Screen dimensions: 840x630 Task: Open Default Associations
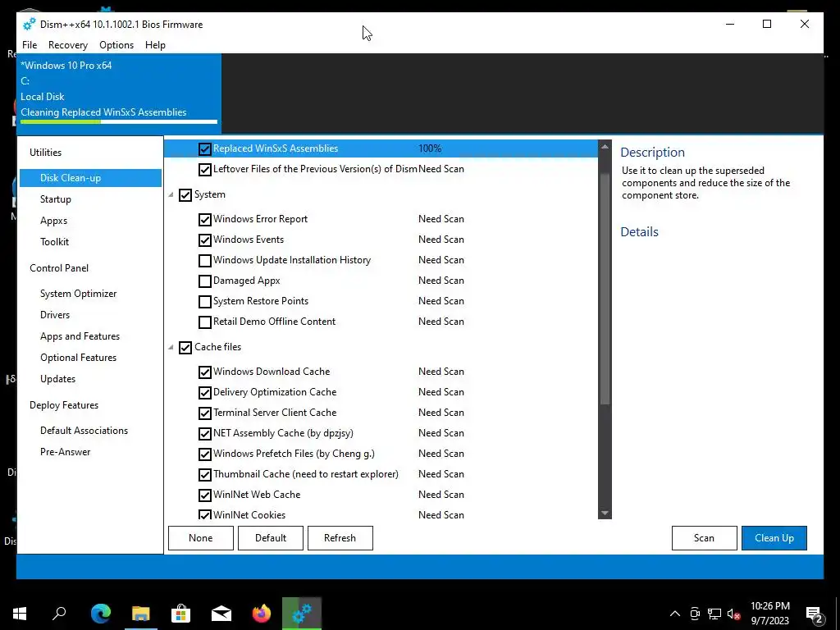(84, 431)
